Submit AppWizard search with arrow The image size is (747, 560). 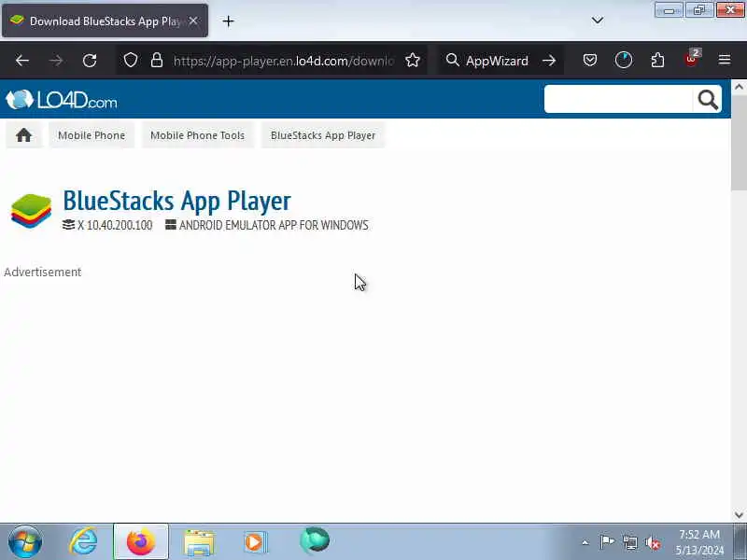pos(549,61)
